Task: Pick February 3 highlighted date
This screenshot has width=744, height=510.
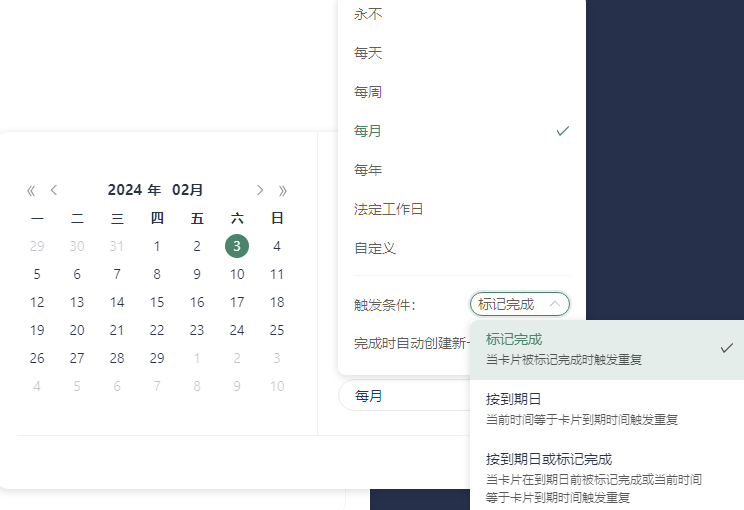Action: 237,246
